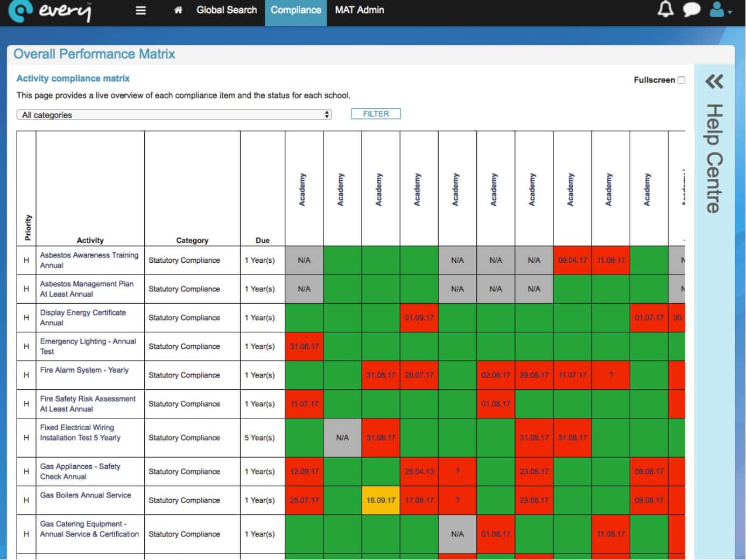Click red 09.08.17 cell in Gas Appliances row
The height and width of the screenshot is (560, 746).
coord(649,472)
